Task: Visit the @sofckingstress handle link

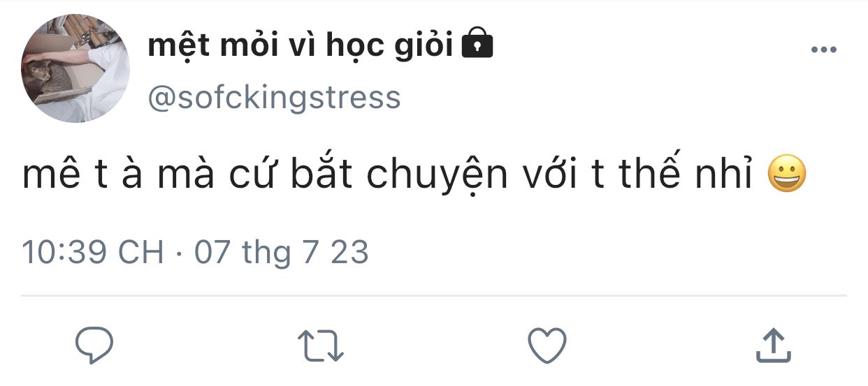Action: (274, 98)
